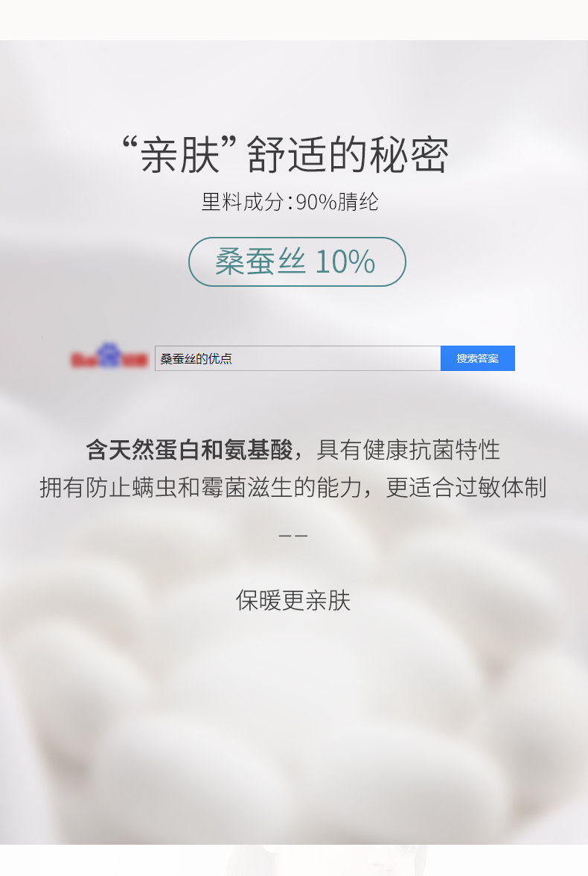
Task: Click the blue 搜索答案 button
Action: [477, 358]
